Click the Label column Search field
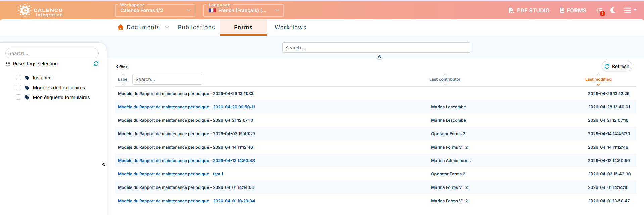The height and width of the screenshot is (215, 644). [x=167, y=79]
